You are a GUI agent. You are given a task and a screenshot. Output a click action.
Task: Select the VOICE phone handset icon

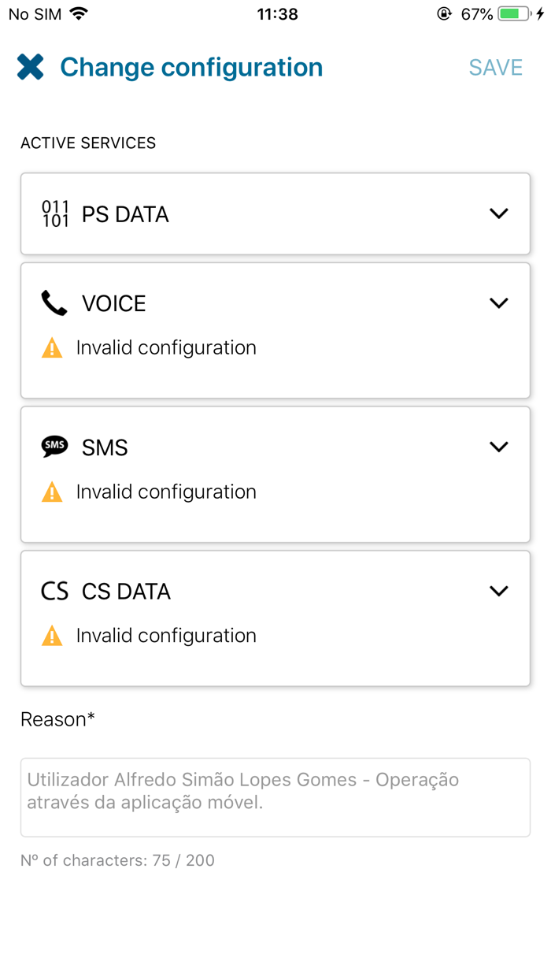[x=53, y=303]
